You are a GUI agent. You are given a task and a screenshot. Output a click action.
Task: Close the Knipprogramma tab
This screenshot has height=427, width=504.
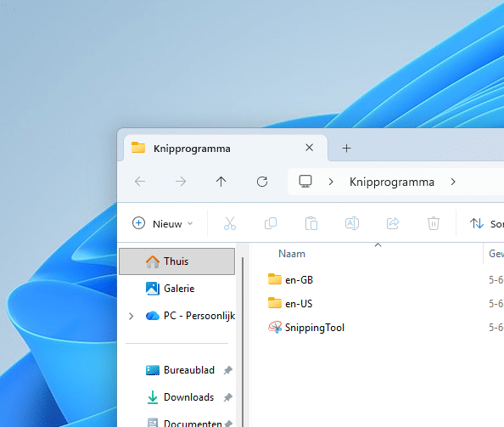click(x=309, y=148)
